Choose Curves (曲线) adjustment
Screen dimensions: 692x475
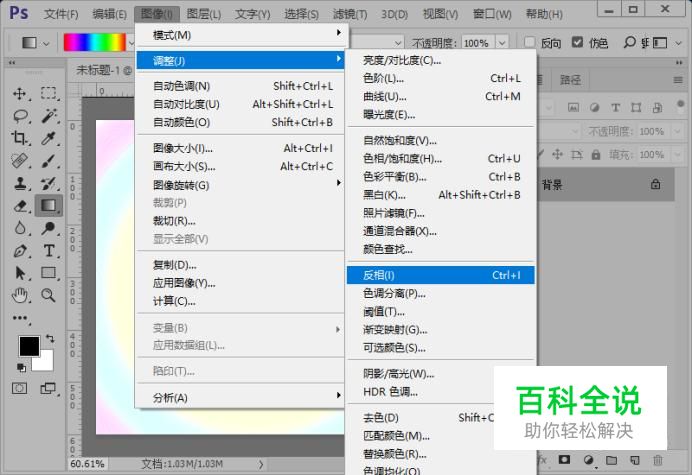[441, 97]
